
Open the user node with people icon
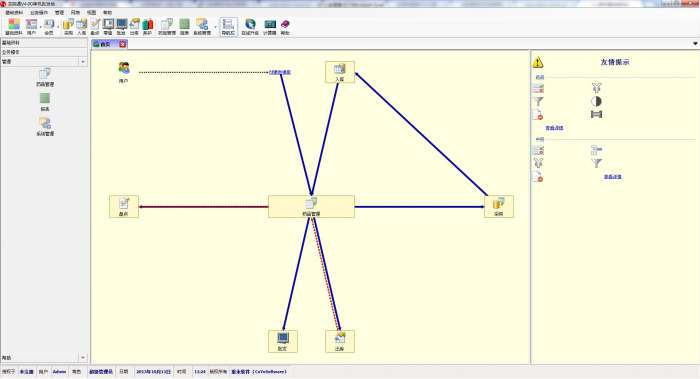point(124,73)
